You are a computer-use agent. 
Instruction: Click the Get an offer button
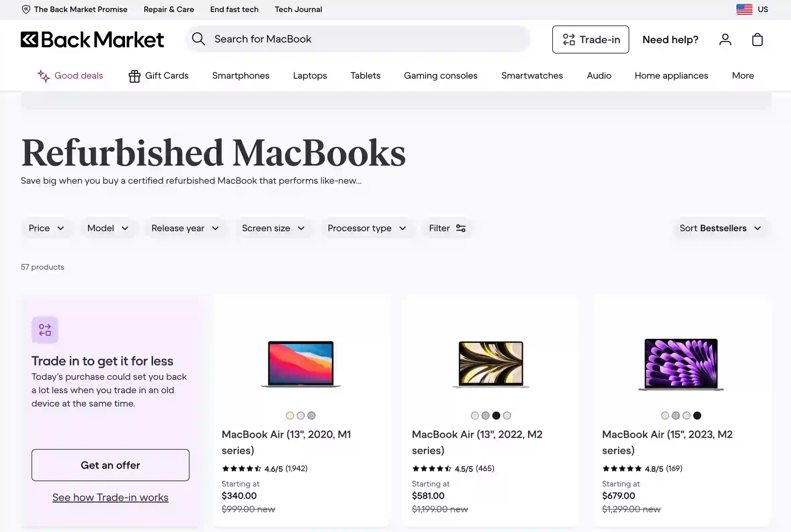click(110, 465)
